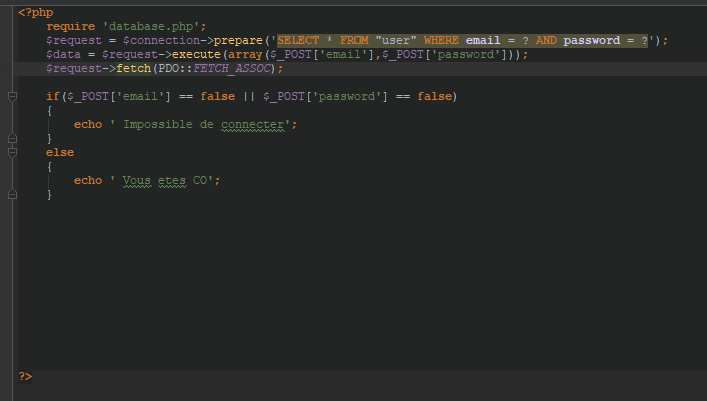Click $request on the fetch line
The width and height of the screenshot is (707, 401).
[x=74, y=69]
